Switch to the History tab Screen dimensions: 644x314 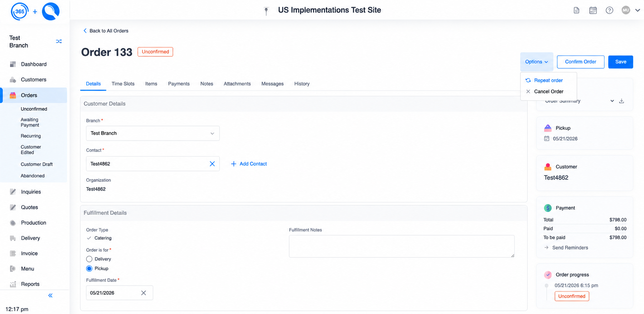[x=302, y=84]
